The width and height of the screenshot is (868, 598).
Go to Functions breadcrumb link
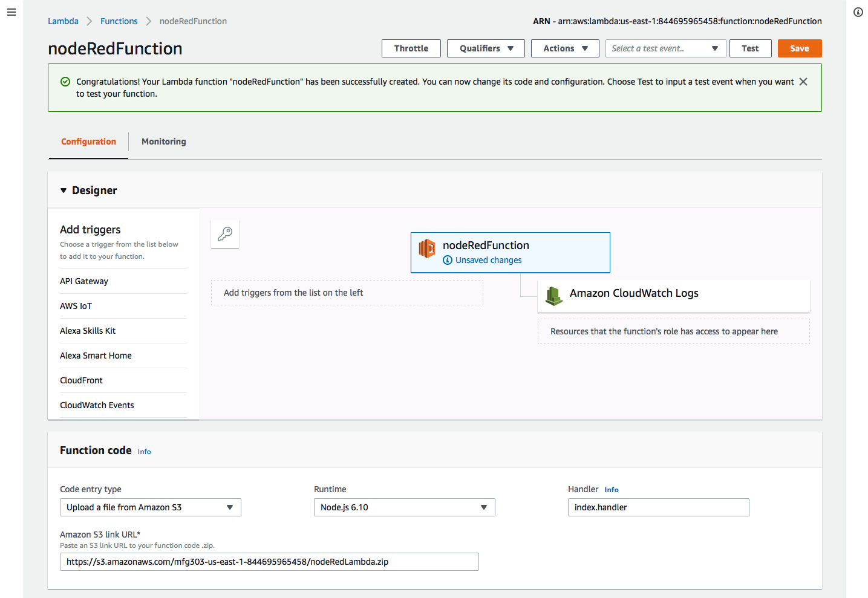tap(119, 21)
